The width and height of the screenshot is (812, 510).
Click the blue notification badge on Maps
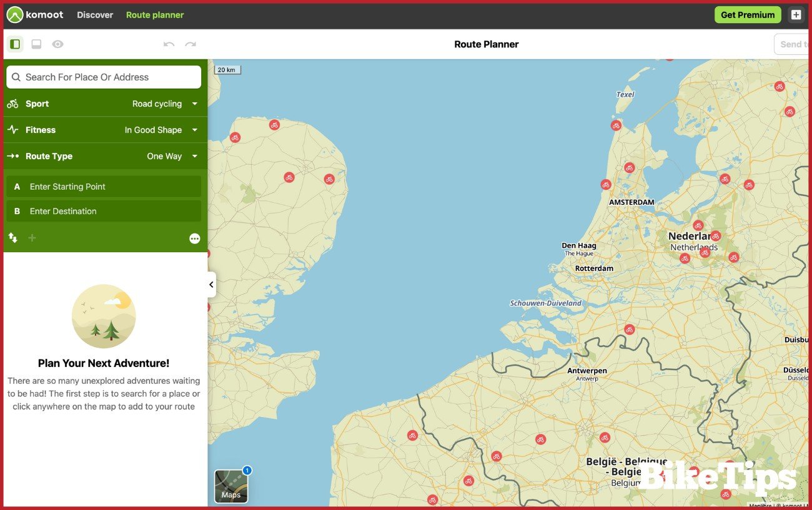(247, 470)
